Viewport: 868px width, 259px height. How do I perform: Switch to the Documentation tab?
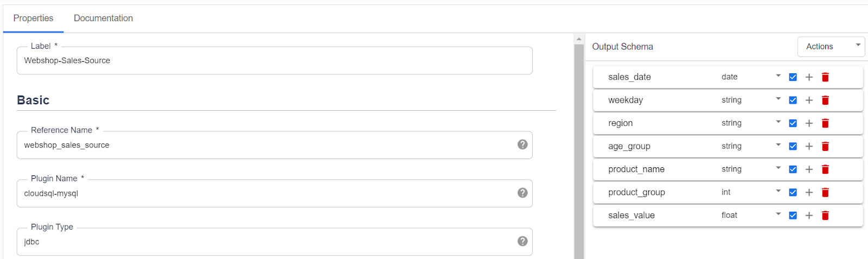pyautogui.click(x=103, y=18)
